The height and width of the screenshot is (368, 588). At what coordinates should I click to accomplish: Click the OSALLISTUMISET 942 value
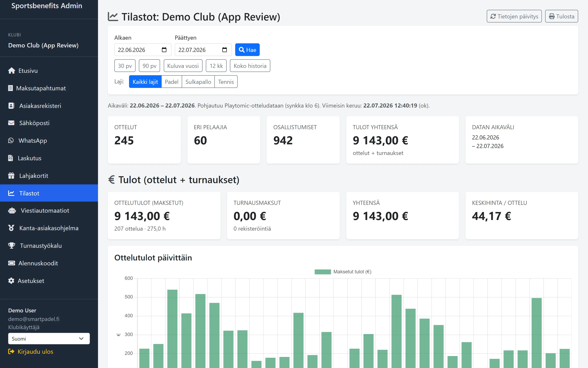click(x=283, y=140)
